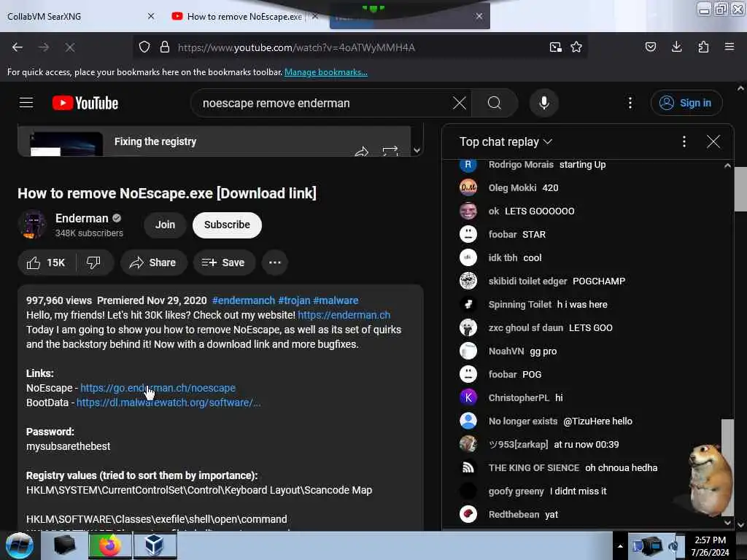Close the third browser tab
This screenshot has width=747, height=560.
[x=479, y=16]
